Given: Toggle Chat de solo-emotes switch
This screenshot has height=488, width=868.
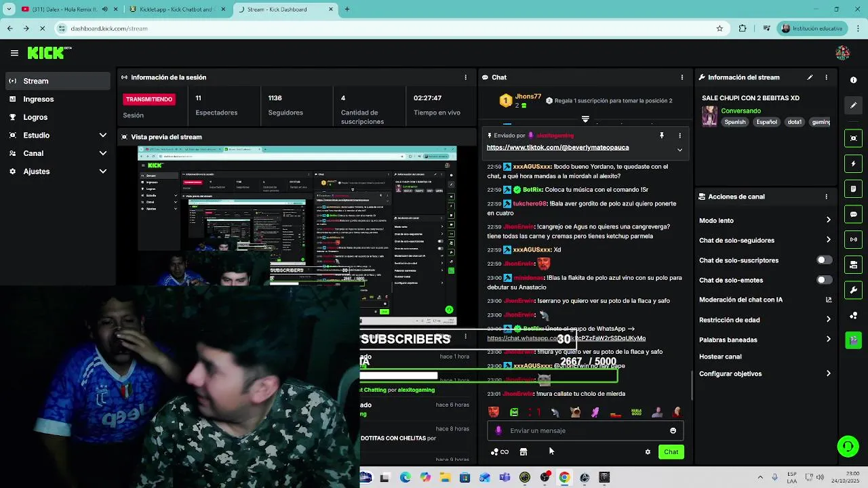Looking at the screenshot, I should pyautogui.click(x=823, y=280).
